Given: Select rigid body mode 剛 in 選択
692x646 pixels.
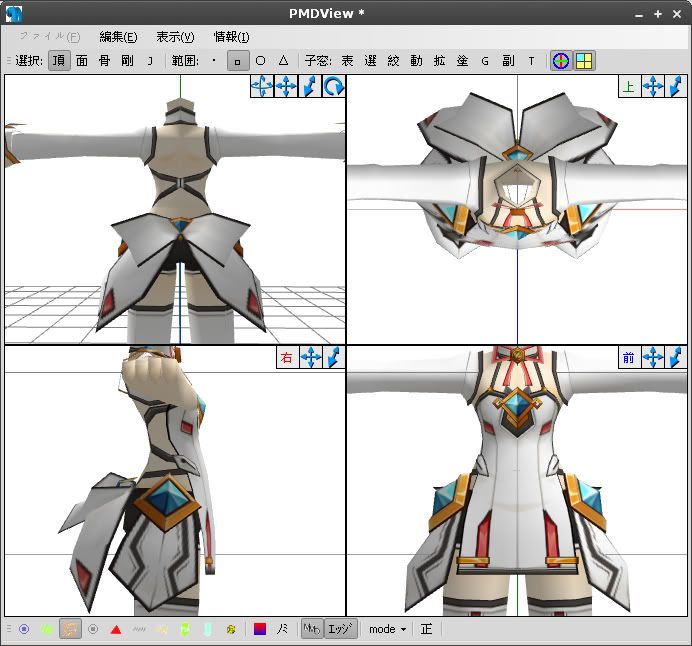Looking at the screenshot, I should point(128,61).
